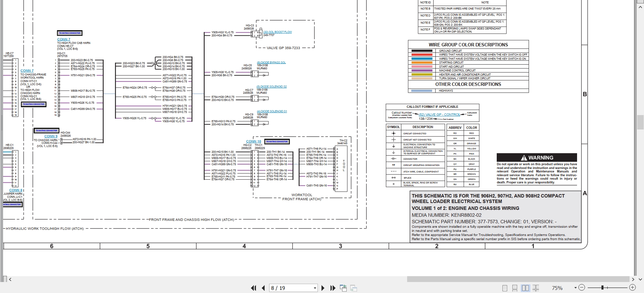Viewport: 644px width, 293px height.
Task: Click MEDIA NUMBER: KENR8802-02 text
Action: click(x=447, y=215)
